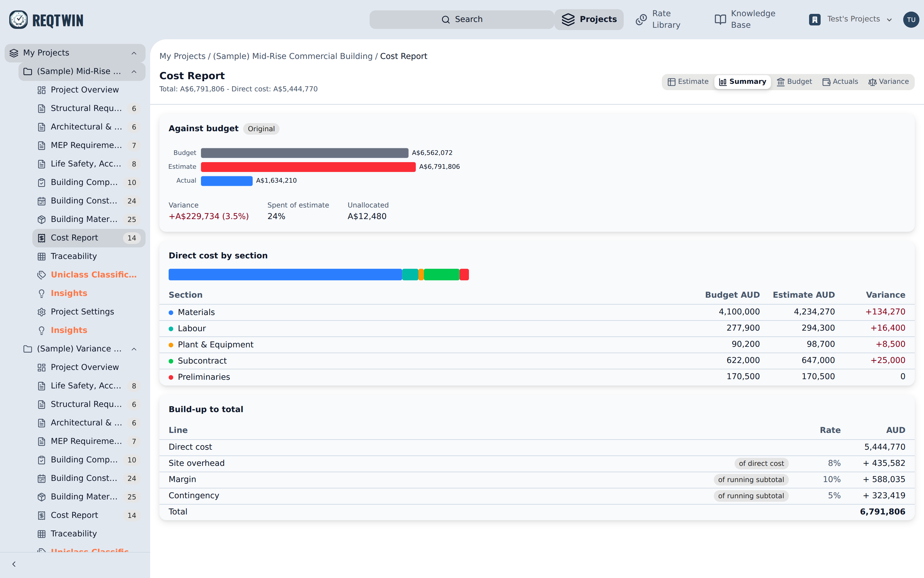Open MEP Requireme... in the Mid-Rise project

point(89,145)
